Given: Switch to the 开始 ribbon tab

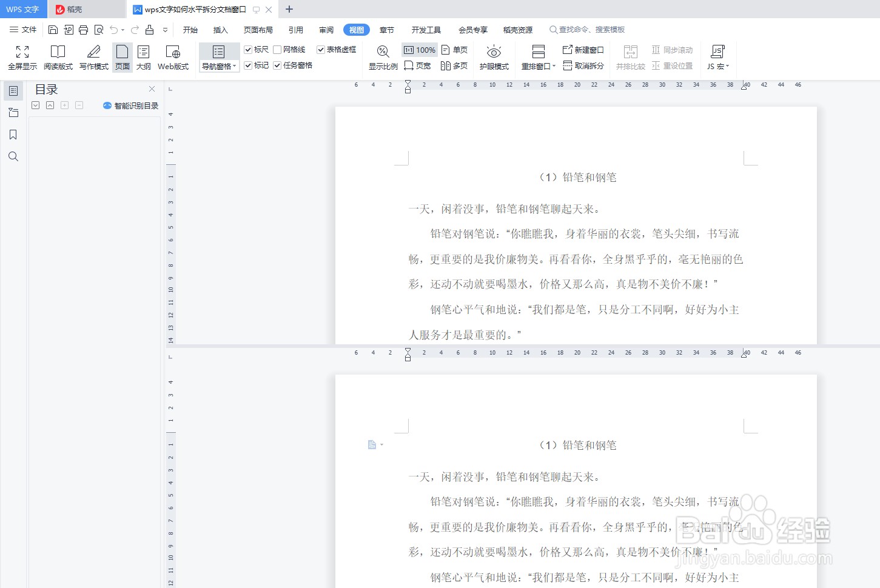Looking at the screenshot, I should pyautogui.click(x=190, y=29).
